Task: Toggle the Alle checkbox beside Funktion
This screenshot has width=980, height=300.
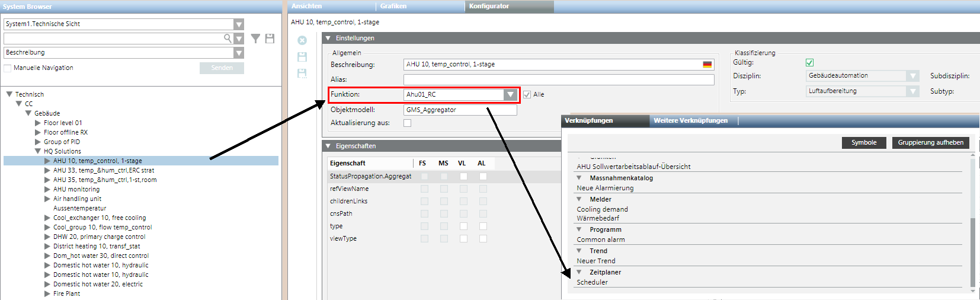Action: (527, 95)
